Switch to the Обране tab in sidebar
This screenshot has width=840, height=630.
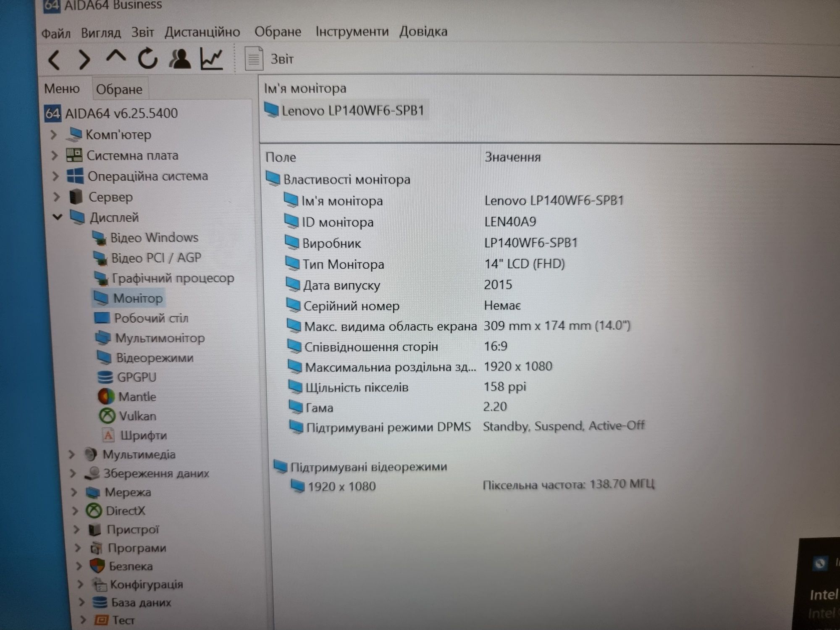coord(119,89)
